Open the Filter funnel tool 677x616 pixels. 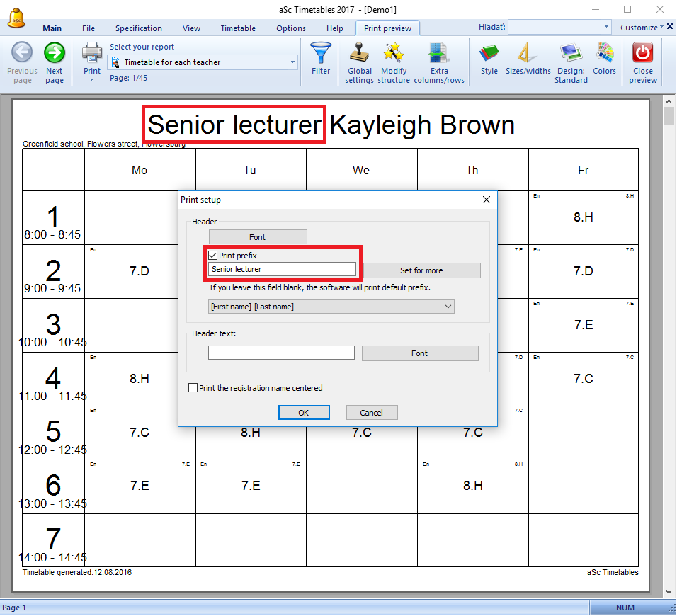click(321, 53)
